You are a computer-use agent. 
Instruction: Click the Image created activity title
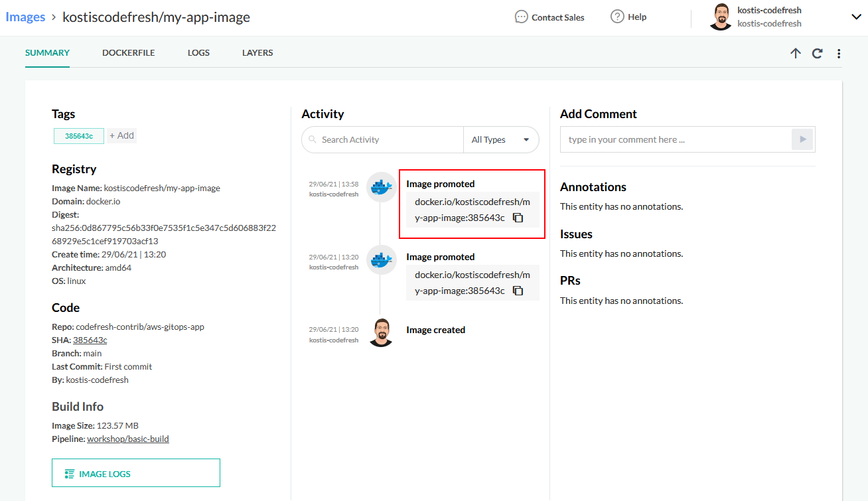(x=436, y=330)
